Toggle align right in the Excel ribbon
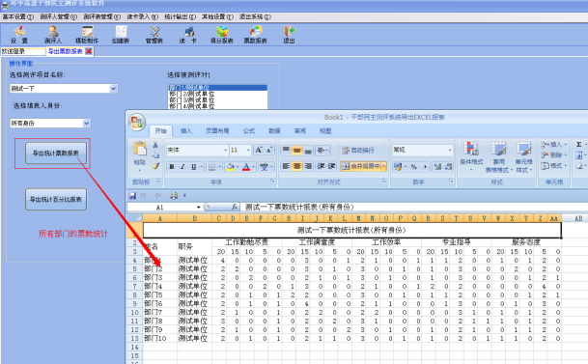The width and height of the screenshot is (588, 364). pos(308,166)
